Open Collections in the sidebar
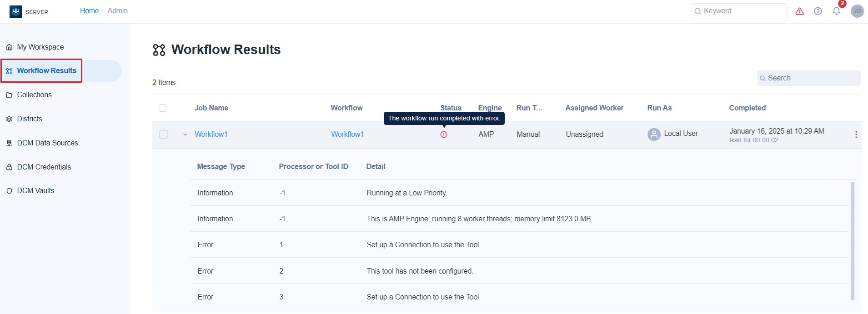 tap(34, 95)
